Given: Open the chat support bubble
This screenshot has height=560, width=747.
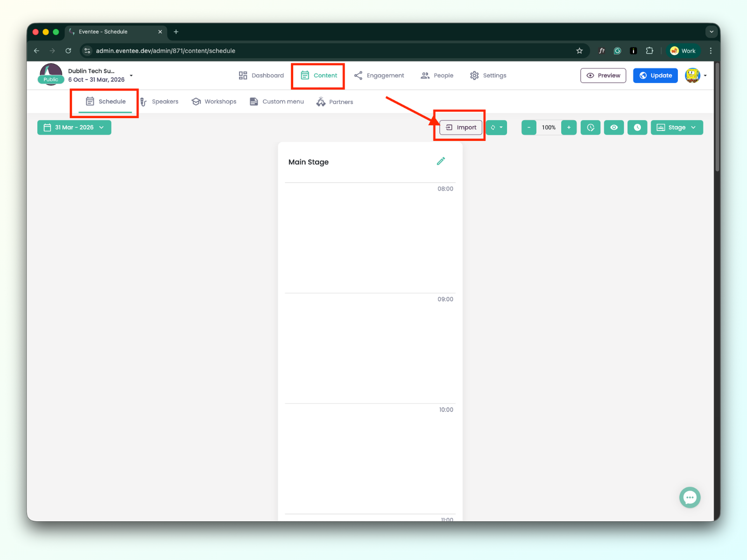Looking at the screenshot, I should tap(690, 497).
